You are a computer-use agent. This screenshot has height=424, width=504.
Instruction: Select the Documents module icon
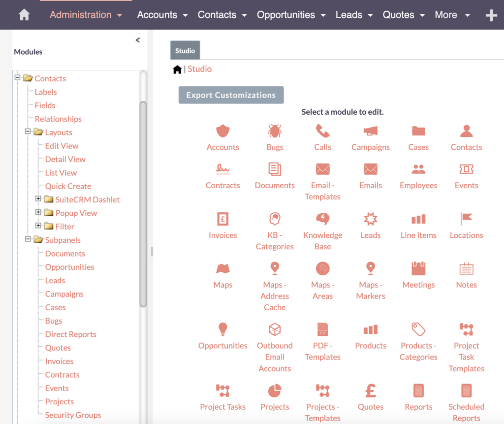[x=275, y=169]
